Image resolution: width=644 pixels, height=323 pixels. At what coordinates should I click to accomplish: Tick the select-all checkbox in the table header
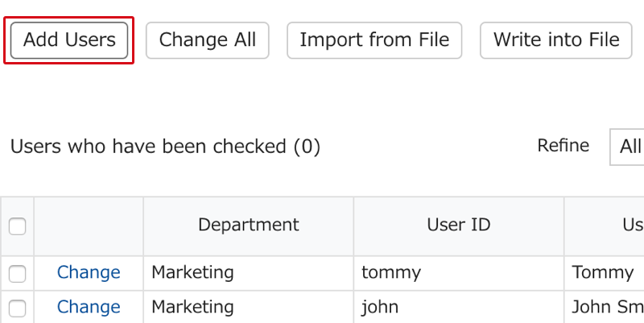(x=17, y=226)
